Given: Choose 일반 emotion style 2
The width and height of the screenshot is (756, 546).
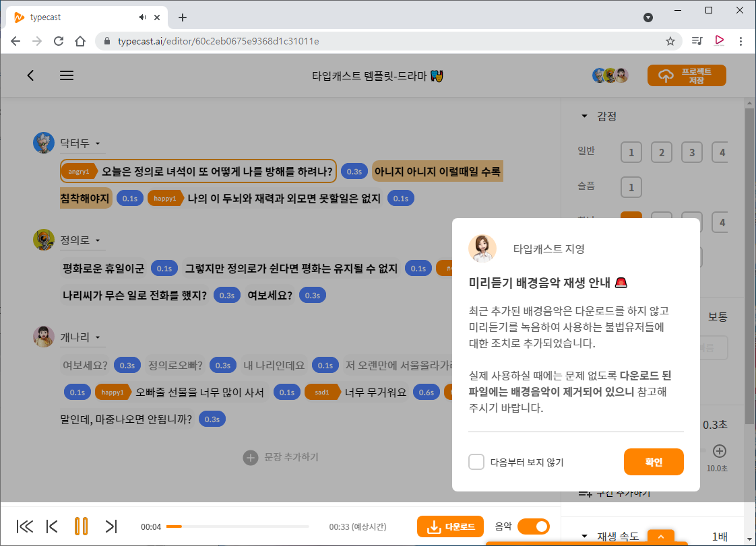Looking at the screenshot, I should [x=662, y=152].
